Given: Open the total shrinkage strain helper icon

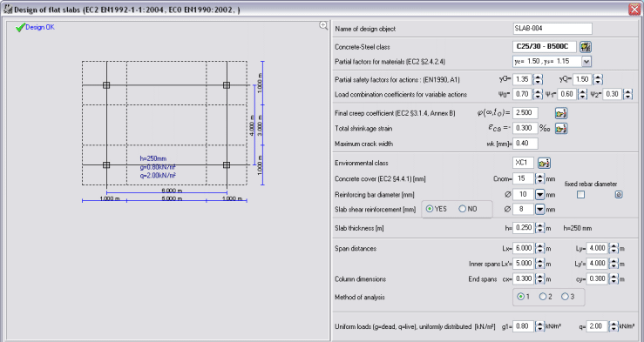Looking at the screenshot, I should pyautogui.click(x=561, y=129).
